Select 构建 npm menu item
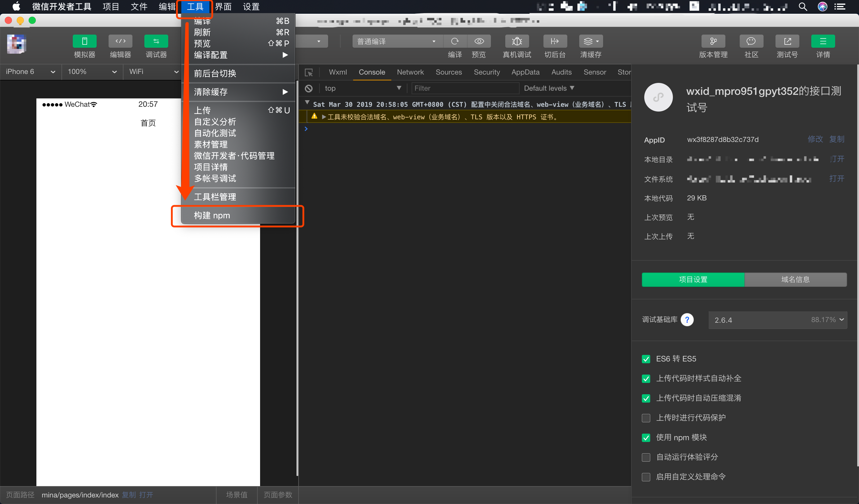The width and height of the screenshot is (859, 504). 212,215
